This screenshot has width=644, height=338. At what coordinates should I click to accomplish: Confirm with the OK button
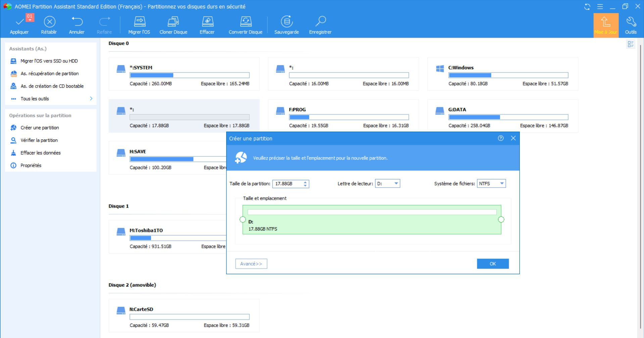pos(493,264)
